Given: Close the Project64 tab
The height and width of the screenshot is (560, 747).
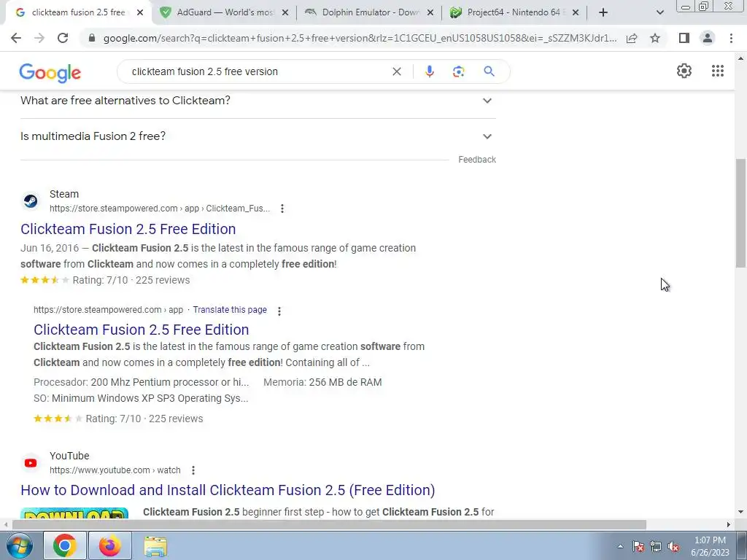Looking at the screenshot, I should tap(576, 12).
